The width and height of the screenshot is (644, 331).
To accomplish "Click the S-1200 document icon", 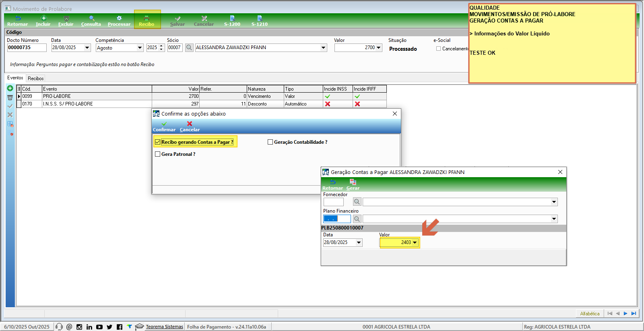I will [x=232, y=19].
